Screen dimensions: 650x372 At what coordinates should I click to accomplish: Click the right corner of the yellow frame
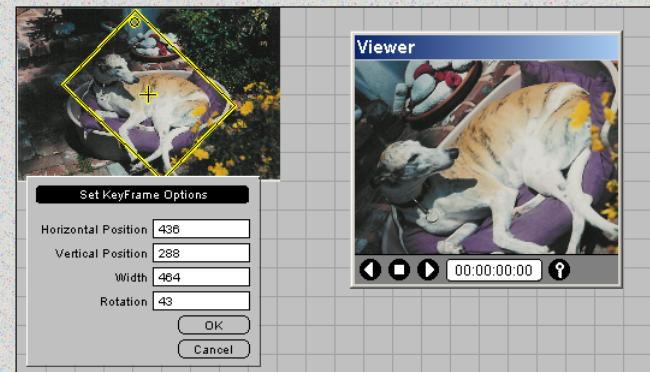[235, 107]
